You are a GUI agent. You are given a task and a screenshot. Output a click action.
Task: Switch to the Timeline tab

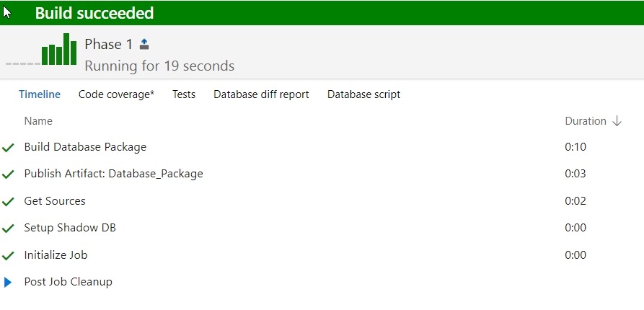tap(40, 94)
